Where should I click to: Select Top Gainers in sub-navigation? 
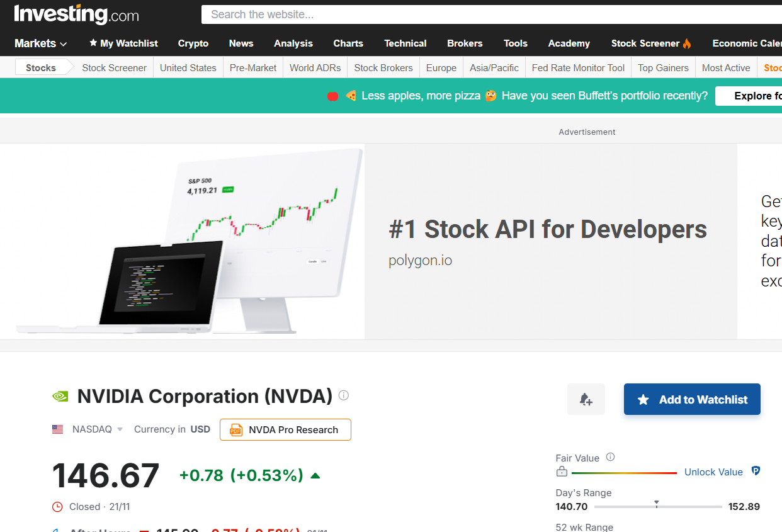pyautogui.click(x=663, y=68)
